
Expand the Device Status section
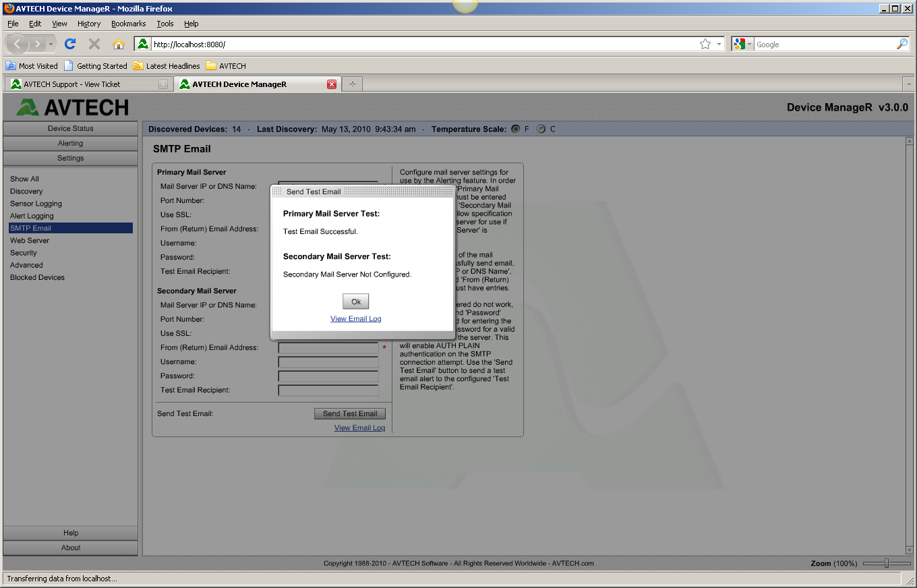pyautogui.click(x=70, y=128)
